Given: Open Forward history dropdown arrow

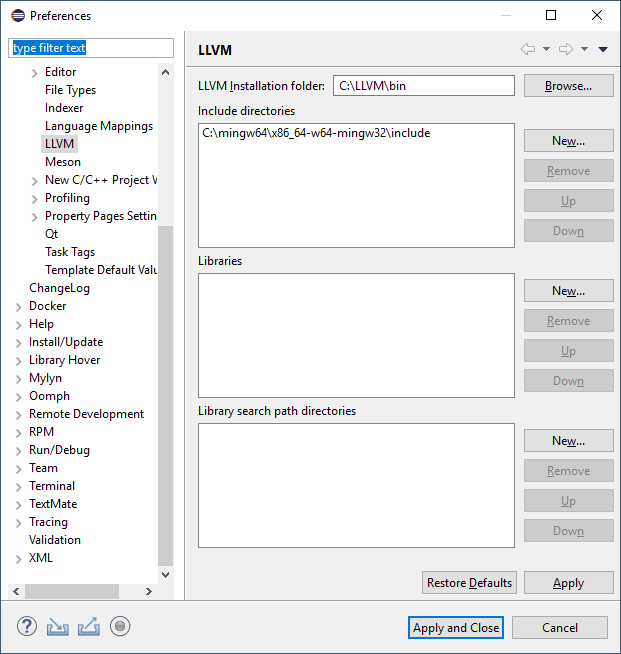Looking at the screenshot, I should [585, 49].
